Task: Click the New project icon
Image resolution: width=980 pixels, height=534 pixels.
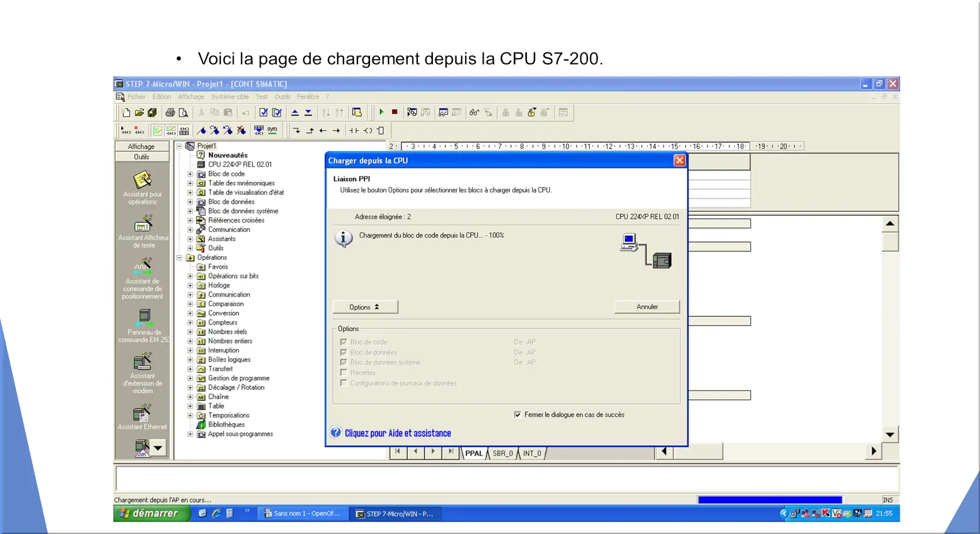Action: tap(126, 112)
